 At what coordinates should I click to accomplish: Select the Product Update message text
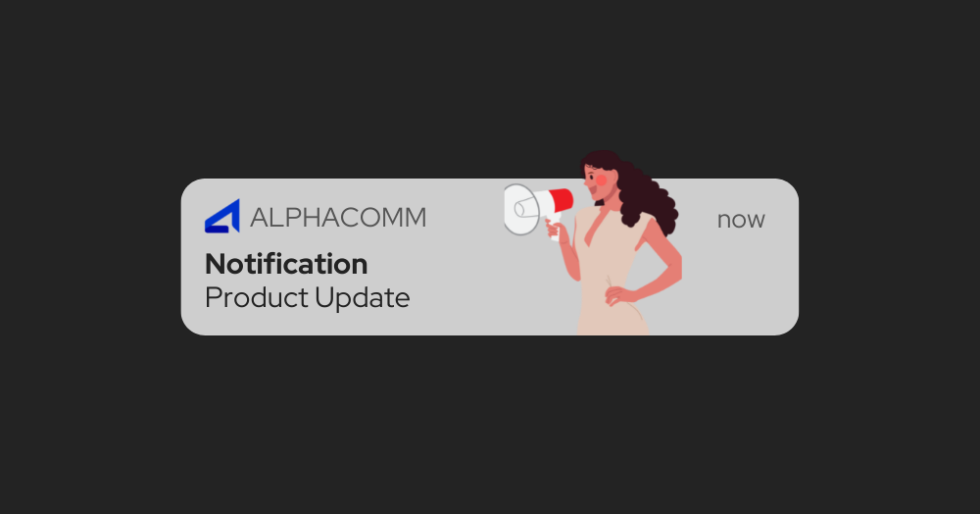(x=308, y=297)
